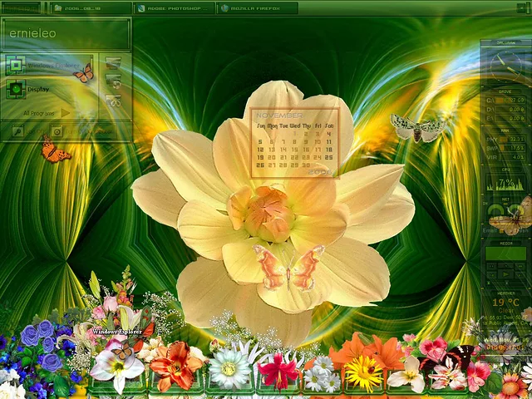Viewport: 532px width, 399px height.
Task: Click the CPU usage graph widget
Action: [505, 184]
